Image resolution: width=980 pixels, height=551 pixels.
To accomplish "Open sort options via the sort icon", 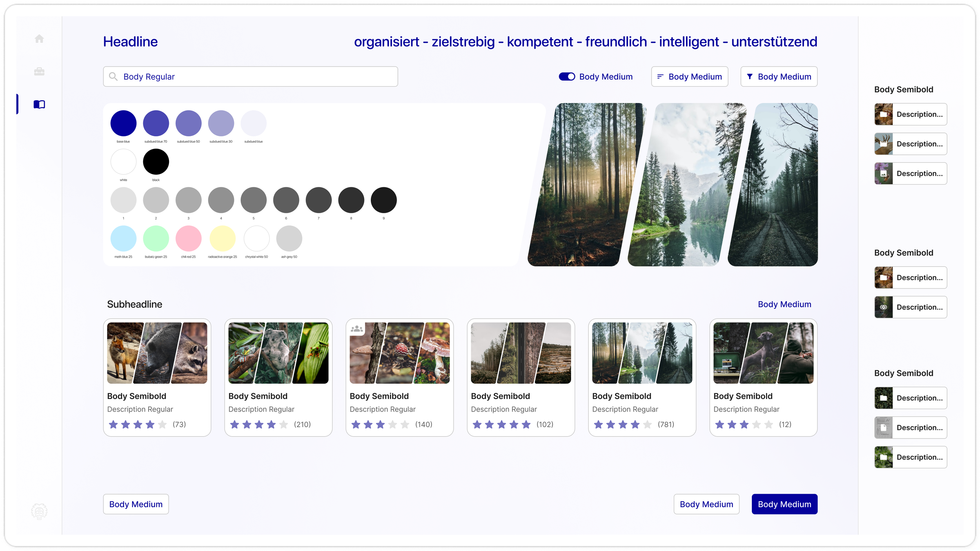I will 659,76.
